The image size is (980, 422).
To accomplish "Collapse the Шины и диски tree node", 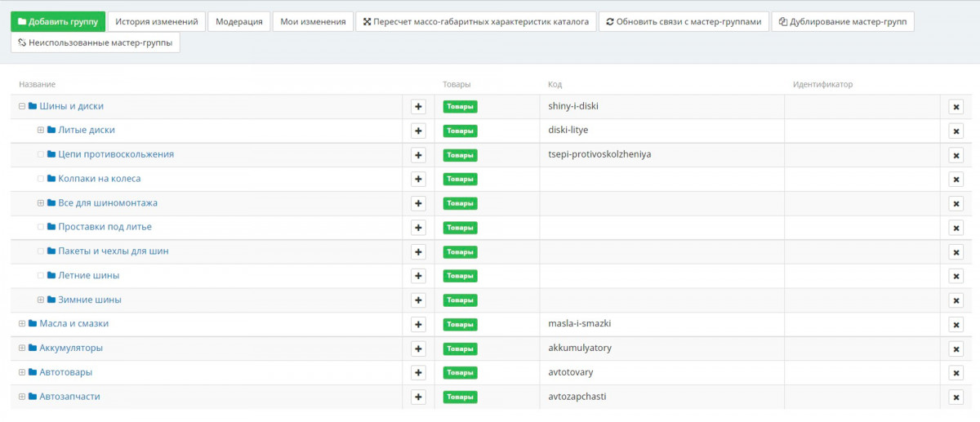I will pyautogui.click(x=22, y=106).
